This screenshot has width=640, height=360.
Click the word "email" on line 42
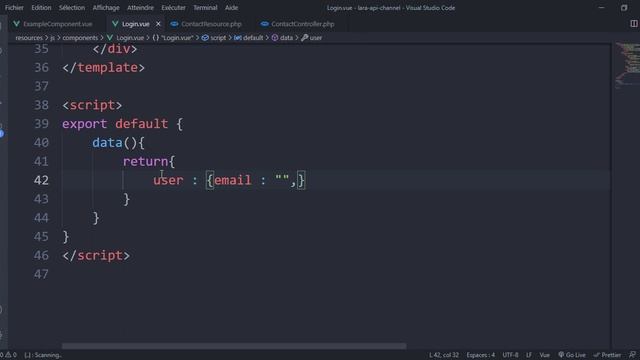pyautogui.click(x=233, y=180)
